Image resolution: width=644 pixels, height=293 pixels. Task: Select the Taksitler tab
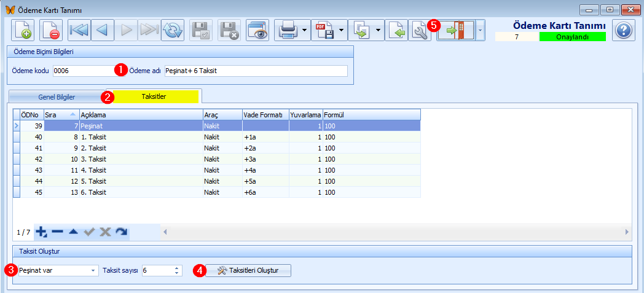154,96
